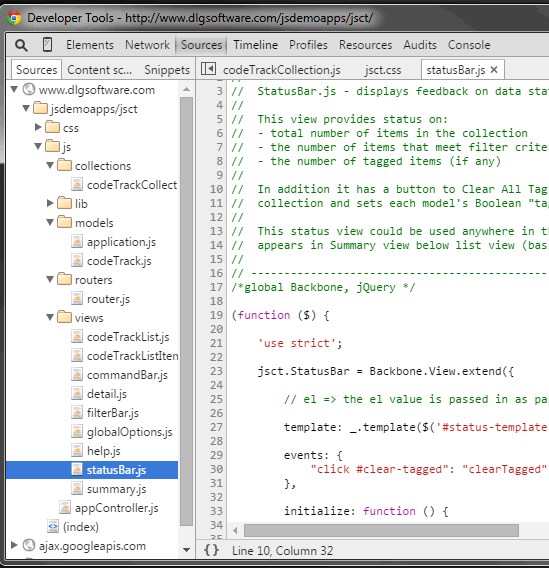Click the models folder icon

[x=64, y=222]
